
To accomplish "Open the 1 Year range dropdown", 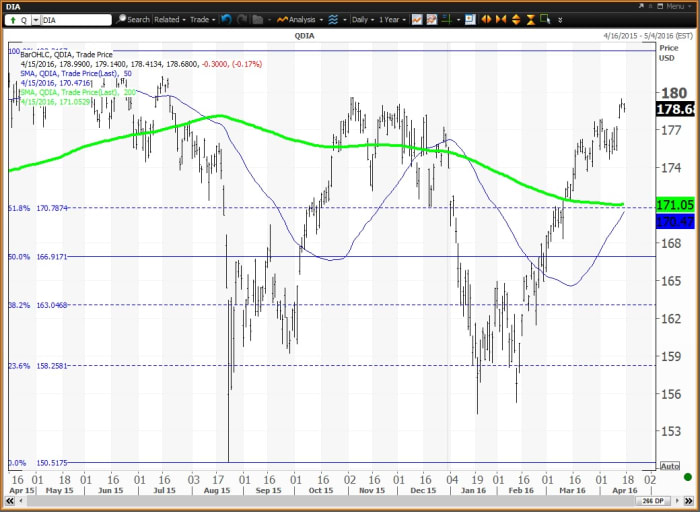I will click(392, 20).
